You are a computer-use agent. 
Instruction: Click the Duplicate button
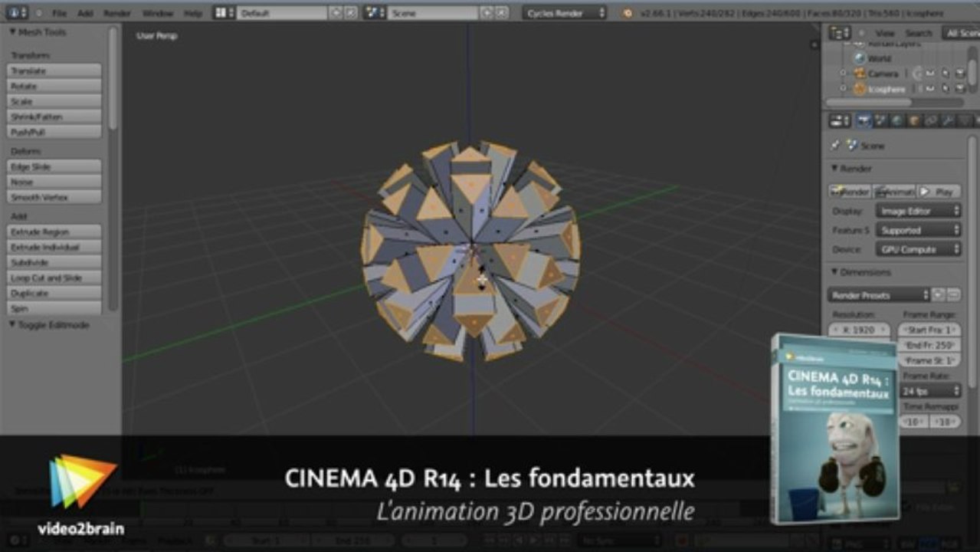[x=54, y=293]
